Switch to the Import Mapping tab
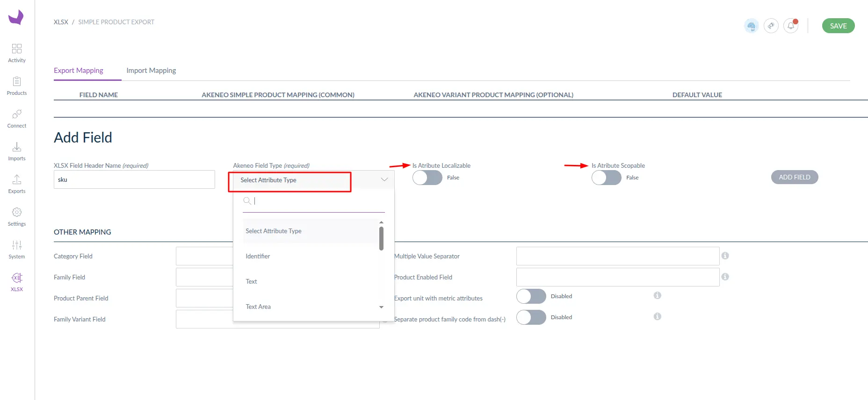868x400 pixels. (151, 71)
